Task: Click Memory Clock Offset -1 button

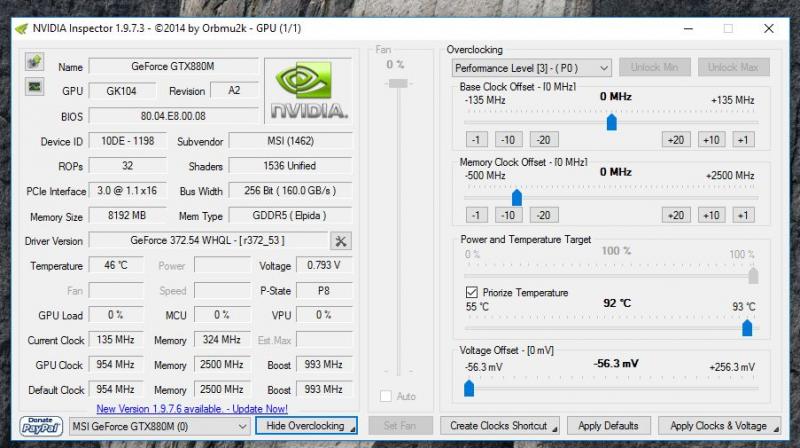Action: (476, 215)
